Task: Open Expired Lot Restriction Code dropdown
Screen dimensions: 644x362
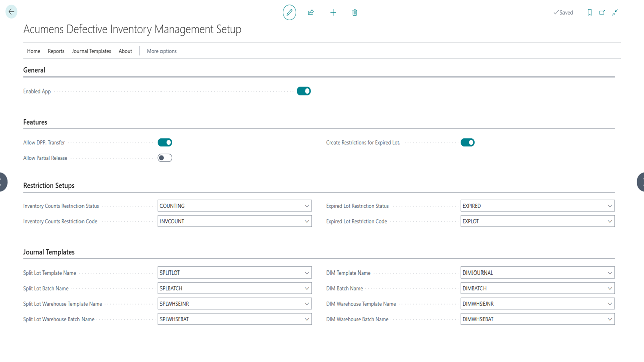Action: (x=610, y=221)
